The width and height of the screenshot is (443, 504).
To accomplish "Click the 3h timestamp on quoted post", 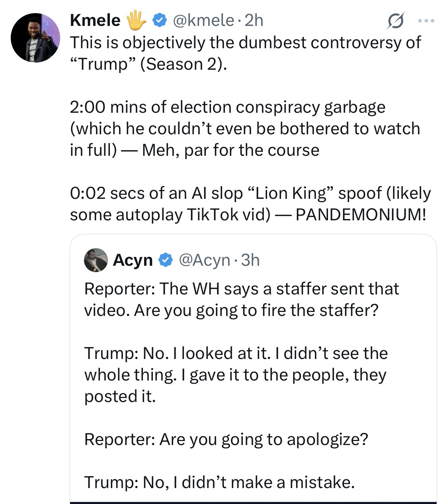I will click(250, 260).
